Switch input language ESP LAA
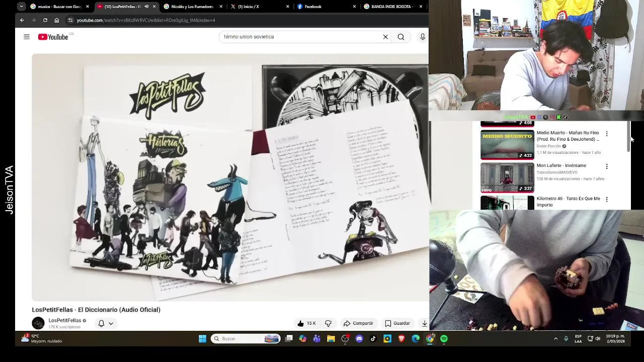 [579, 338]
